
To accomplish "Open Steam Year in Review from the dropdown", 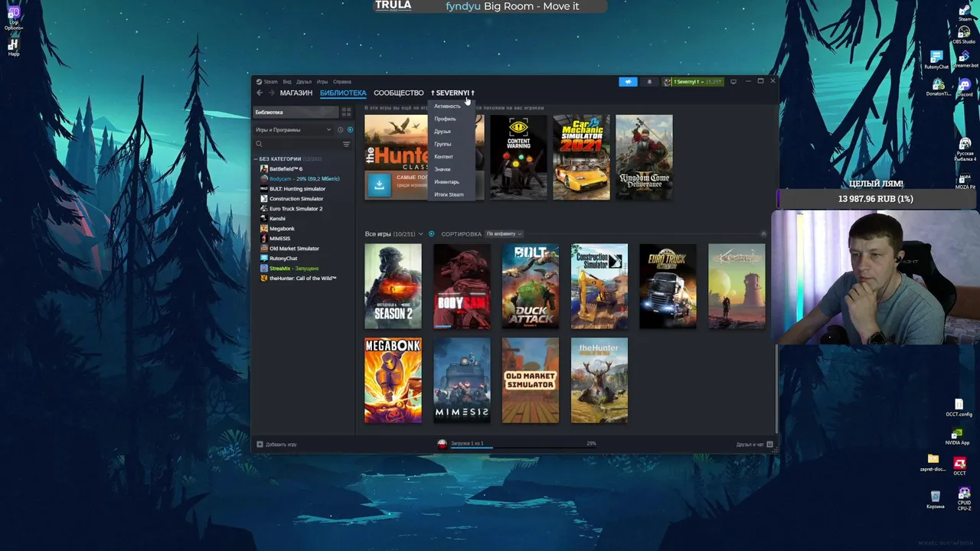I will (x=449, y=194).
